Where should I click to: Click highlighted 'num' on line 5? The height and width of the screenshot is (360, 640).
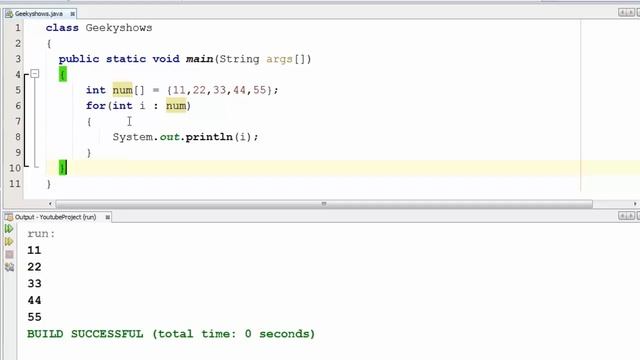point(122,90)
